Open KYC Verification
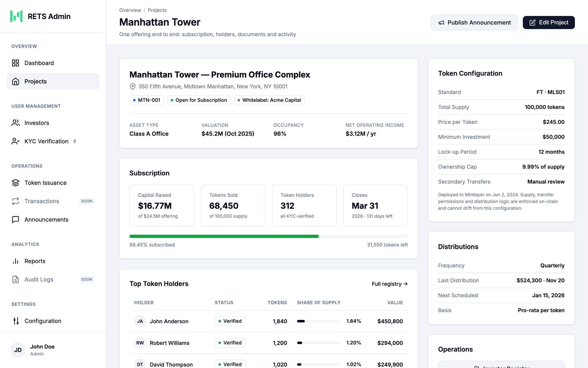This screenshot has height=368, width=588. tap(53, 141)
